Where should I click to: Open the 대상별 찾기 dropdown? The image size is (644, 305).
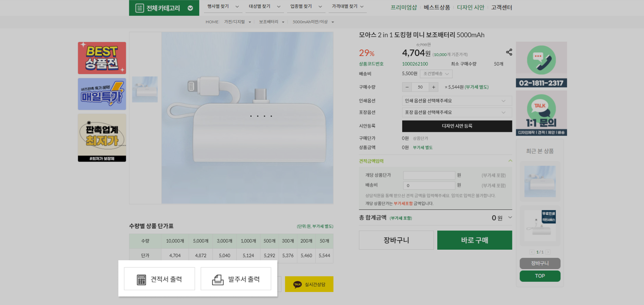coord(264,6)
